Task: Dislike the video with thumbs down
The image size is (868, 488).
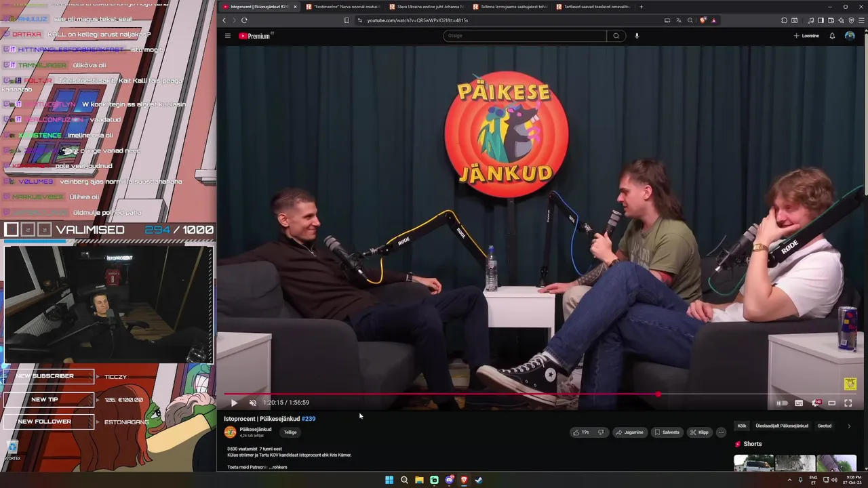Action: [x=601, y=432]
